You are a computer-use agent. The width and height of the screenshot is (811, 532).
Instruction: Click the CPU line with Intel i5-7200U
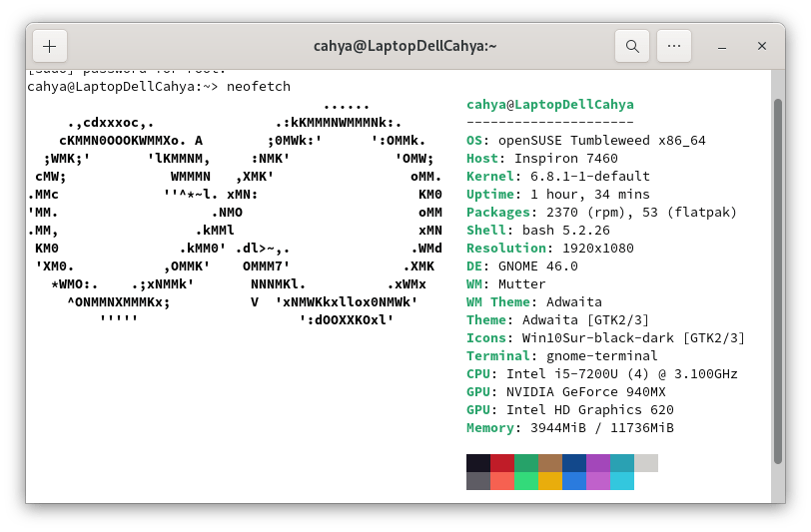click(x=602, y=373)
